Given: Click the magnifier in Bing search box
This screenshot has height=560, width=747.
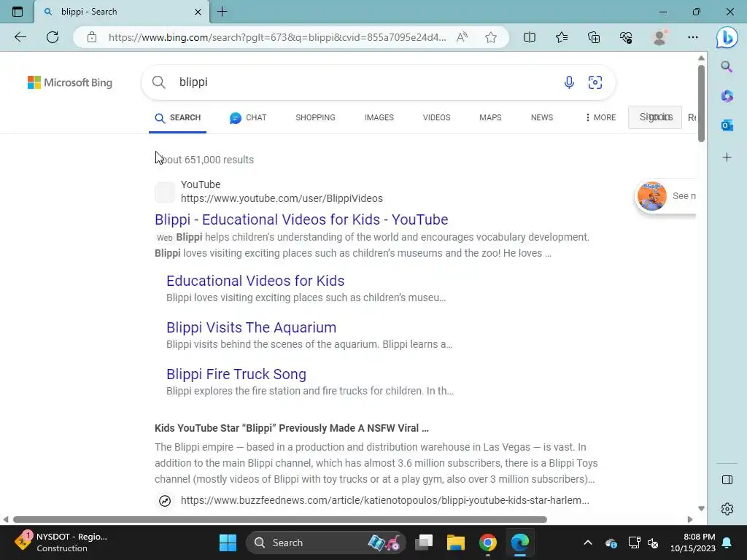Looking at the screenshot, I should [158, 82].
